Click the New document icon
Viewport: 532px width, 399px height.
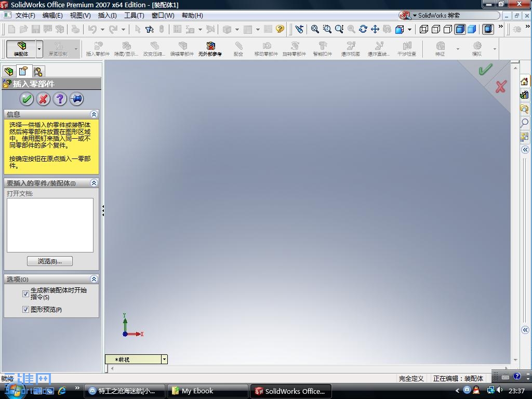12,29
